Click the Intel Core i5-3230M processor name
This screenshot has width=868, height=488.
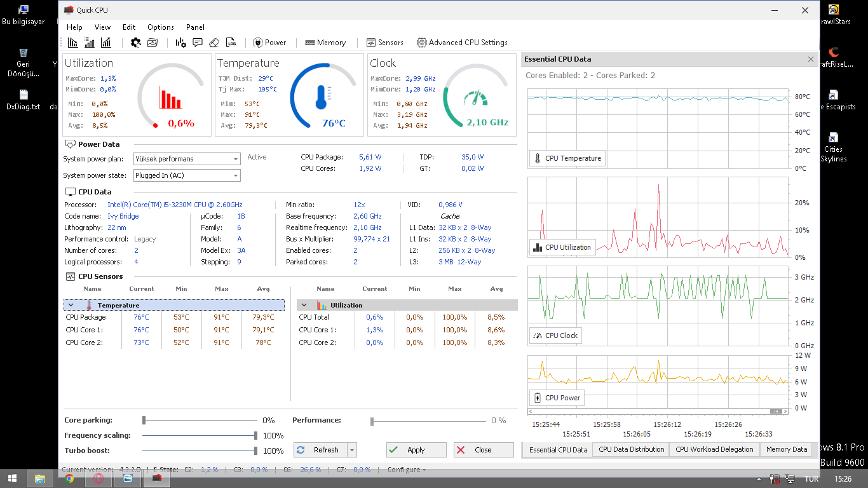coord(175,205)
